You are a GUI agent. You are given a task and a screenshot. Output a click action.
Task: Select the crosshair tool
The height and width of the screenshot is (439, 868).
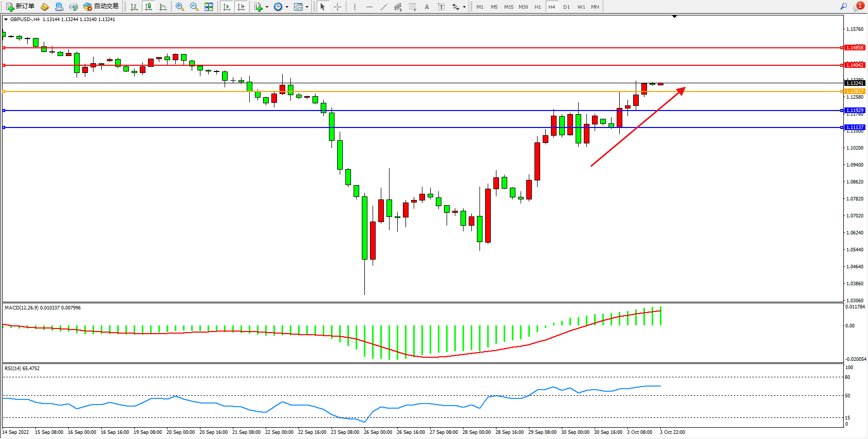(x=337, y=7)
